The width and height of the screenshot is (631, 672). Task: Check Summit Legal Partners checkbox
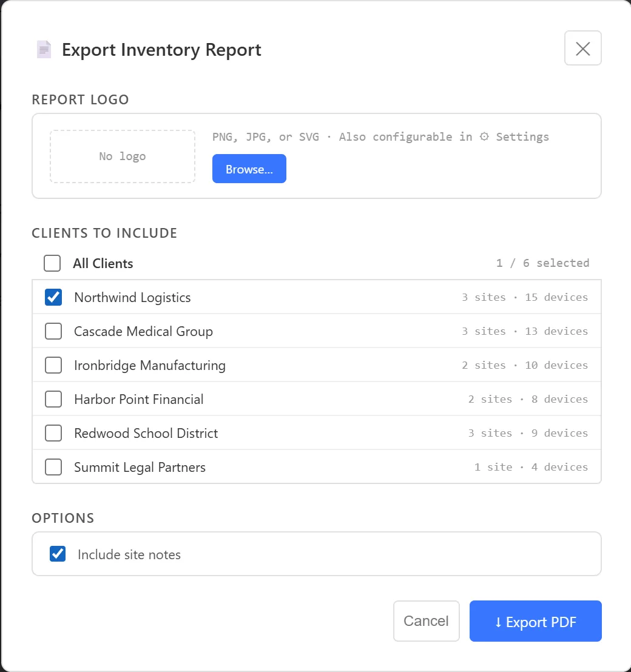click(x=53, y=467)
